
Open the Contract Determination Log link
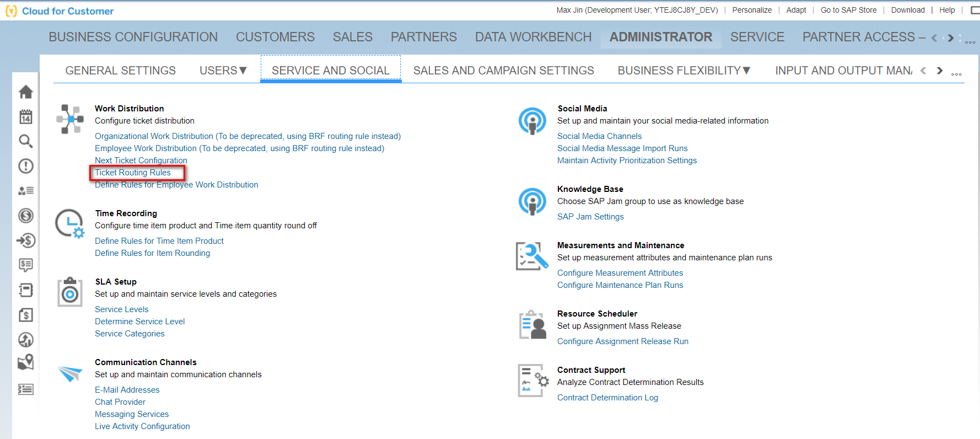click(x=607, y=398)
